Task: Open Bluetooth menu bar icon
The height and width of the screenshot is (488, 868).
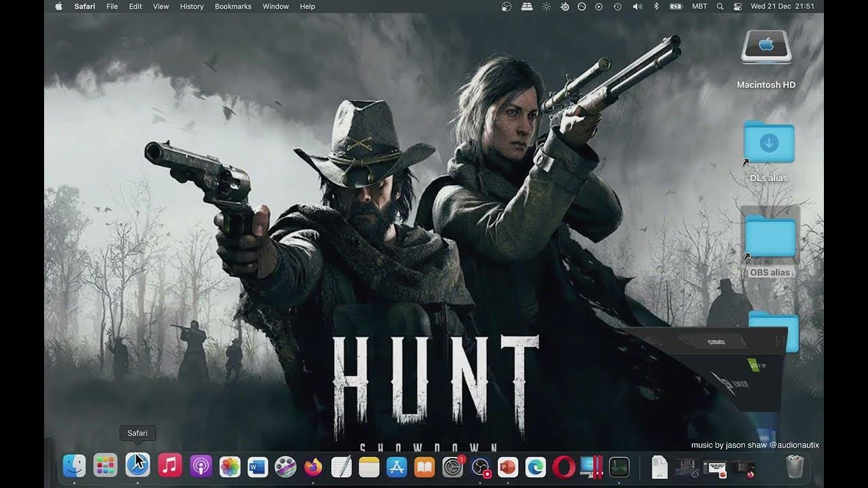Action: click(x=656, y=6)
